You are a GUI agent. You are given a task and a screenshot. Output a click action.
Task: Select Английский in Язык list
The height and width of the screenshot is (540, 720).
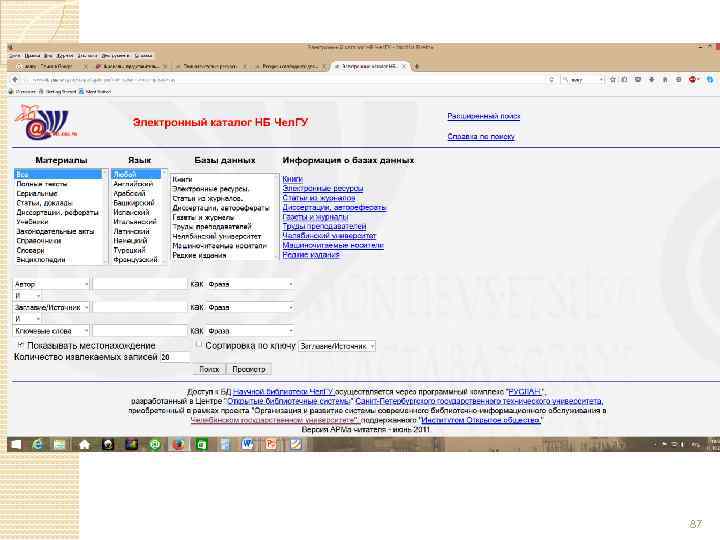tap(136, 184)
